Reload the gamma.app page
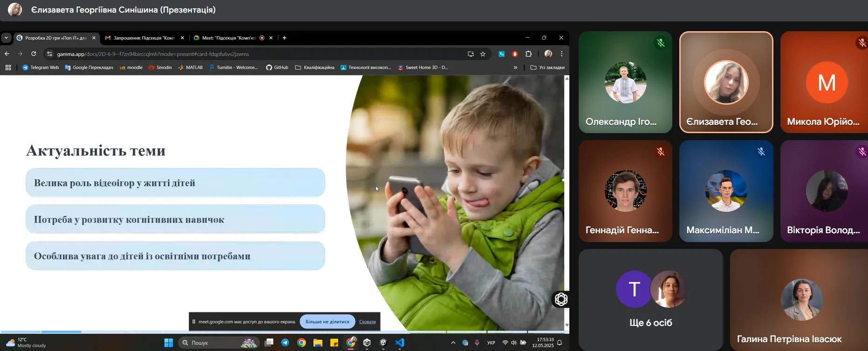Viewport: 868px width, 351px height. click(x=34, y=54)
